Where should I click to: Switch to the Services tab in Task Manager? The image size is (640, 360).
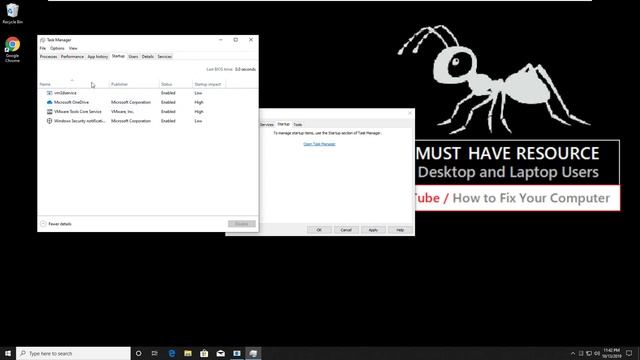click(165, 57)
